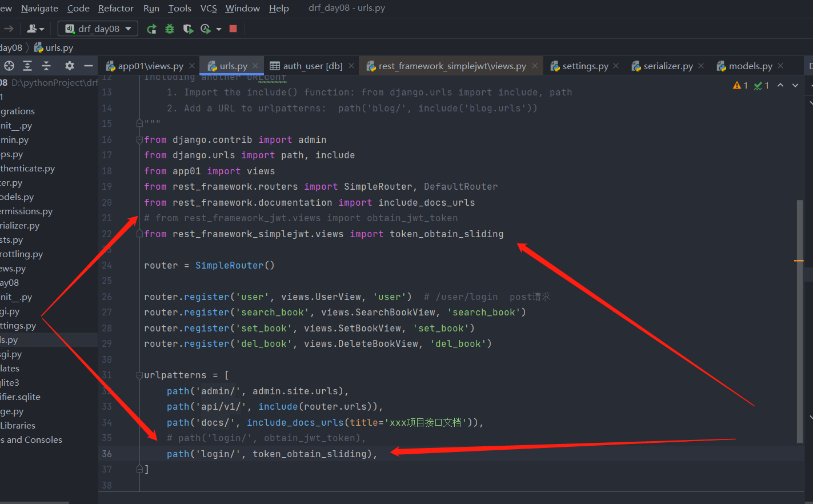Close the urls.py editor tab

pos(255,66)
